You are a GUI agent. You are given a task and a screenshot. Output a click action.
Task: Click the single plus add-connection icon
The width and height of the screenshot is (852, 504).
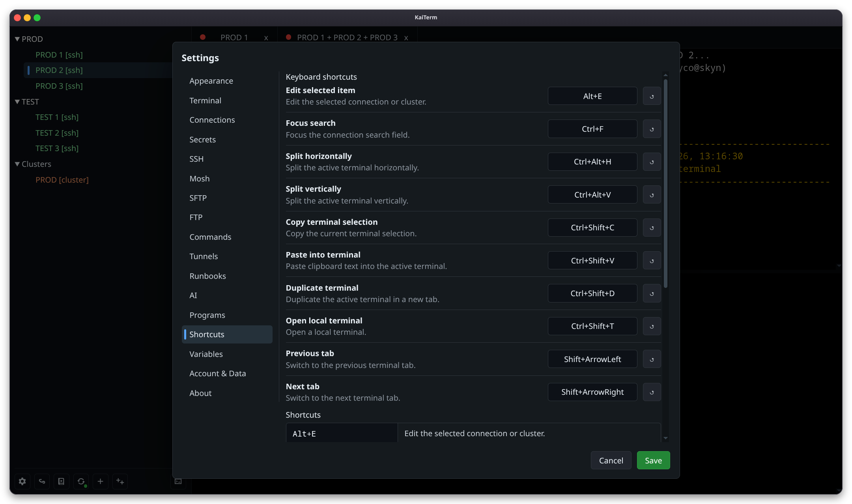click(100, 481)
